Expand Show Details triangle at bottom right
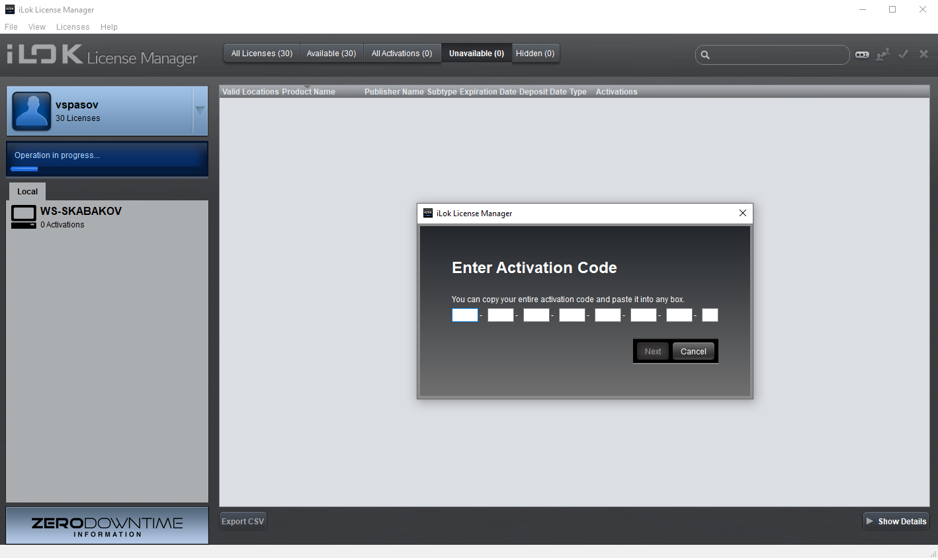Screen dimensions: 938x560 coord(870,521)
